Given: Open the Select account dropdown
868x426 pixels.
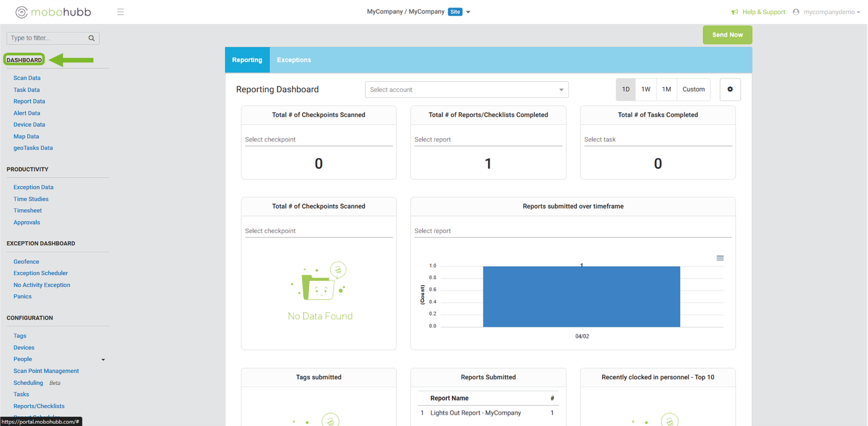Looking at the screenshot, I should [466, 89].
